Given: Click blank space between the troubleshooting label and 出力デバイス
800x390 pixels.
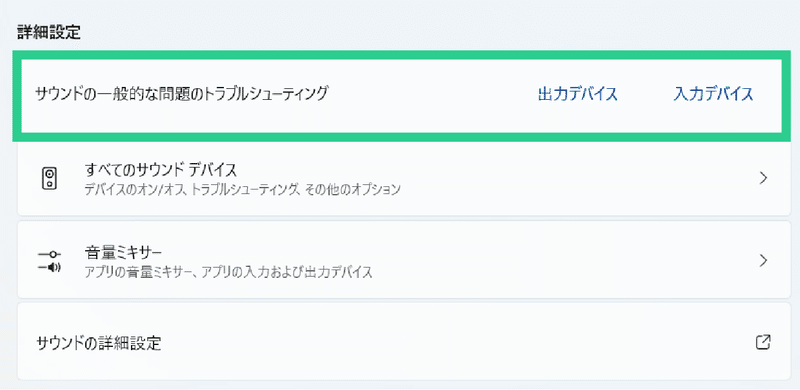Looking at the screenshot, I should coord(433,94).
